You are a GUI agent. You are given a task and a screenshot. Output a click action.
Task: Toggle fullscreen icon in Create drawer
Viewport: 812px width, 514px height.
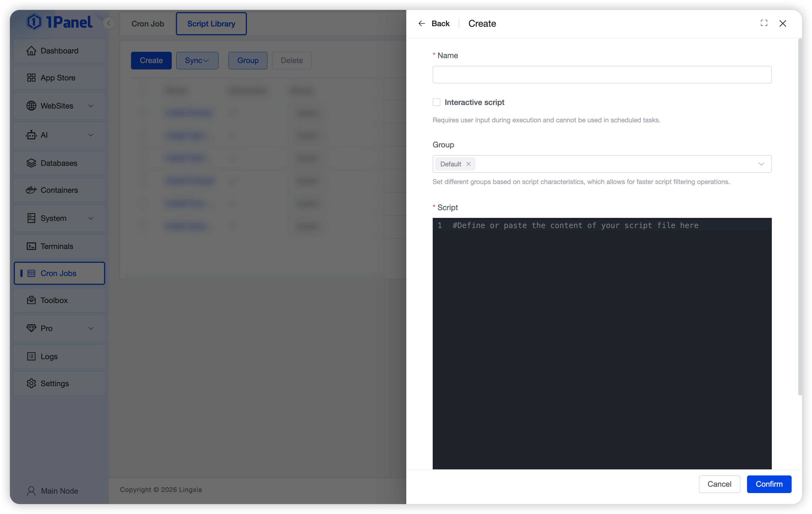coord(764,23)
